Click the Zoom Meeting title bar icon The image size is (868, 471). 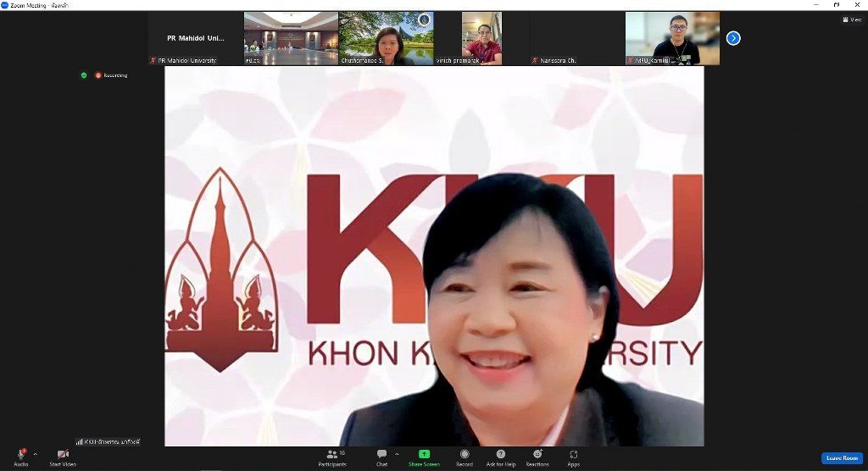(5, 5)
